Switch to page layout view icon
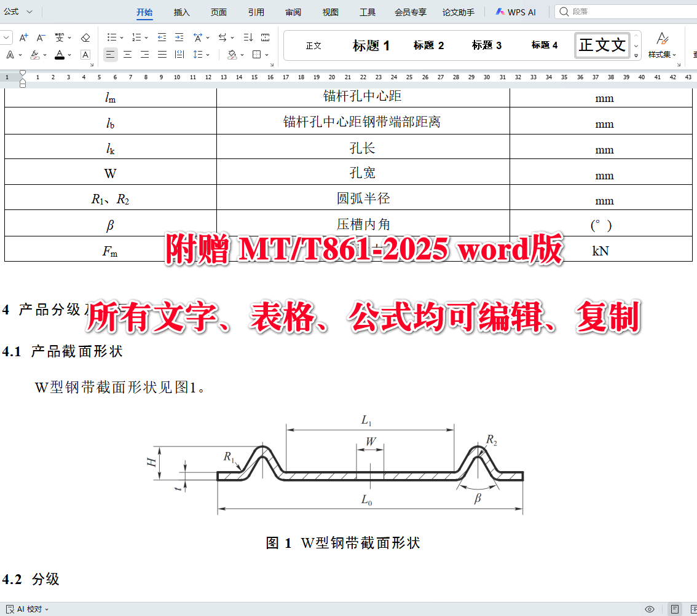The image size is (697, 616). click(x=675, y=609)
